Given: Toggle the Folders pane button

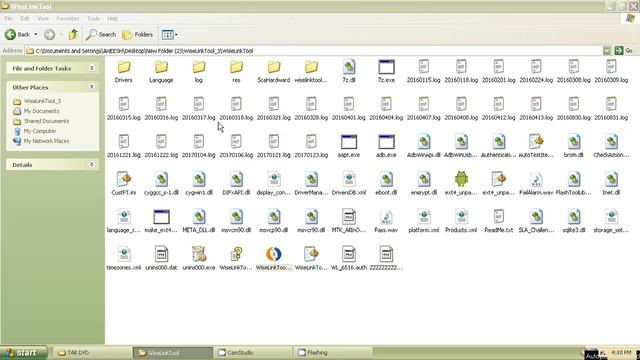Looking at the screenshot, I should click(x=138, y=35).
